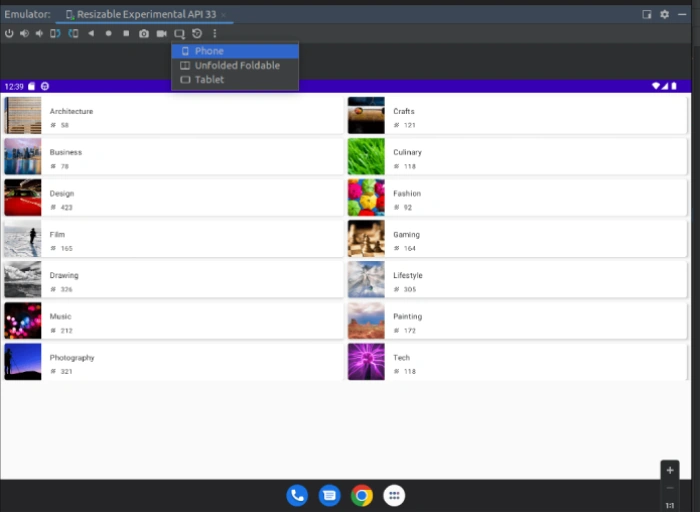Start screen recording with the video icon
This screenshot has width=700, height=512.
(x=162, y=33)
